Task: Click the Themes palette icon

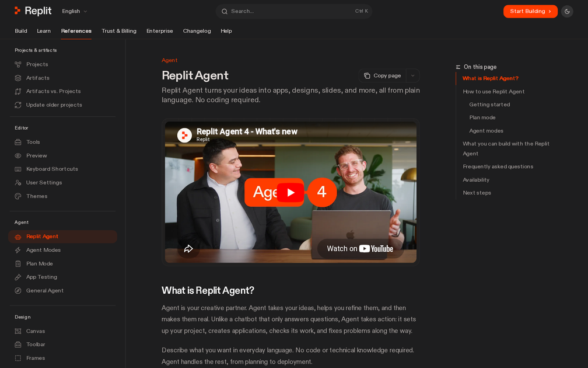Action: (17, 196)
